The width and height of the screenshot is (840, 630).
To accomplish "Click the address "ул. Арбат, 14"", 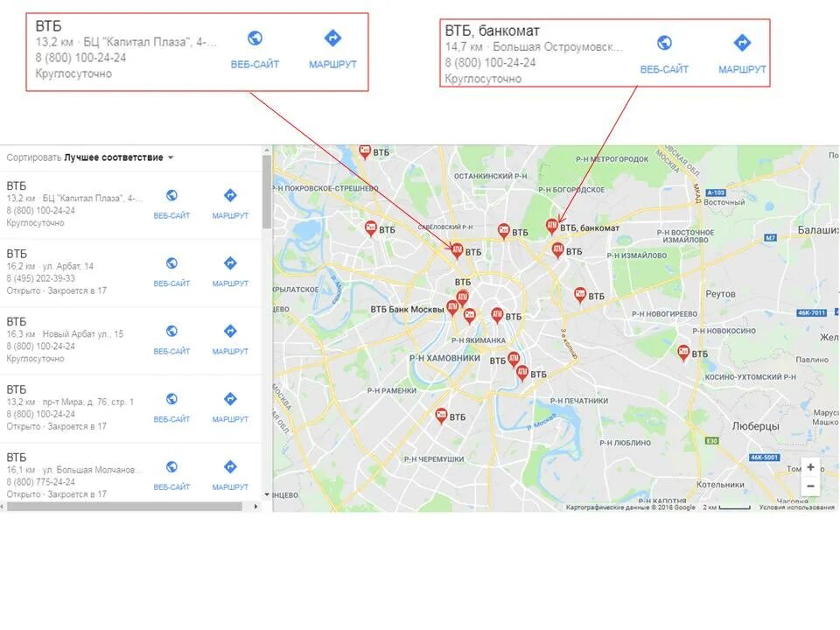I will [x=68, y=266].
